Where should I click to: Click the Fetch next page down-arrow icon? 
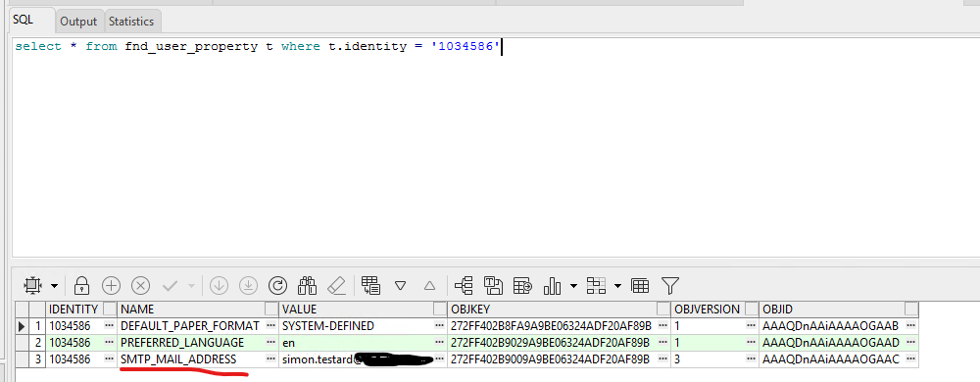(x=219, y=286)
